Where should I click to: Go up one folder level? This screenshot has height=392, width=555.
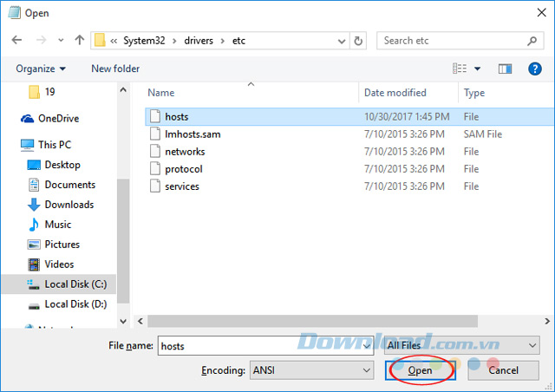pos(79,40)
